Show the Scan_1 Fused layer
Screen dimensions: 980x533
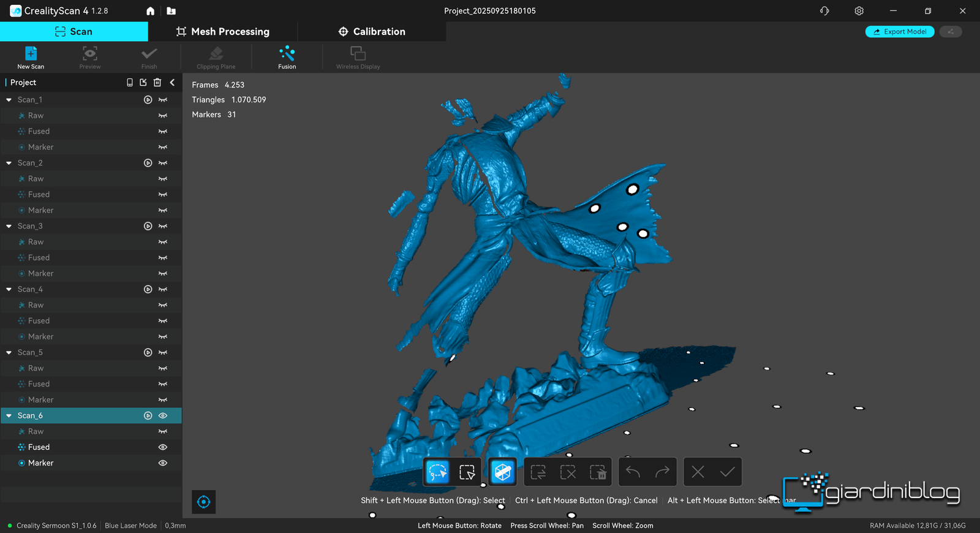coord(163,131)
